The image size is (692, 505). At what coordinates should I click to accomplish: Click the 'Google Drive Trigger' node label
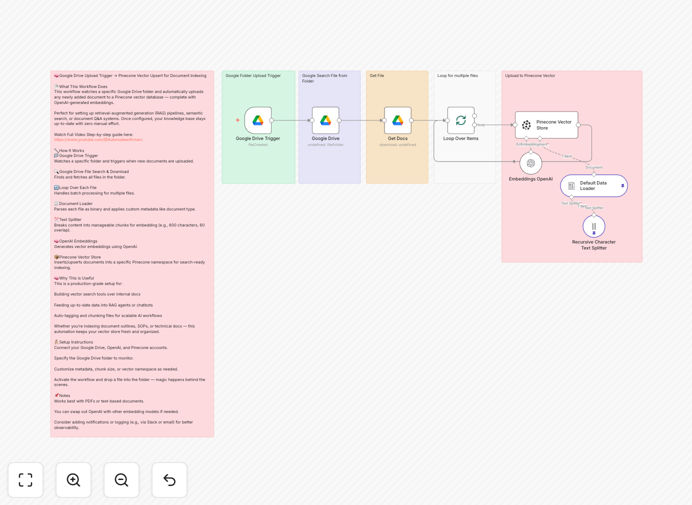[258, 139]
